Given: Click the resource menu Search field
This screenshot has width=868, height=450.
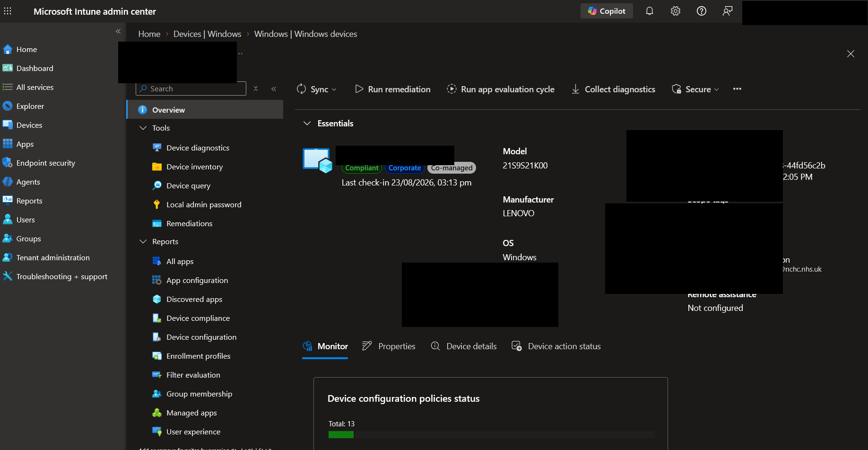Looking at the screenshot, I should point(191,88).
